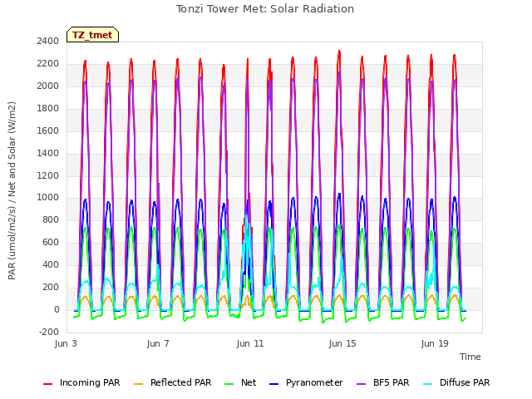The width and height of the screenshot is (532, 399).
Task: Toggle the Diffuse PAR legend entry
Action: coord(456,382)
